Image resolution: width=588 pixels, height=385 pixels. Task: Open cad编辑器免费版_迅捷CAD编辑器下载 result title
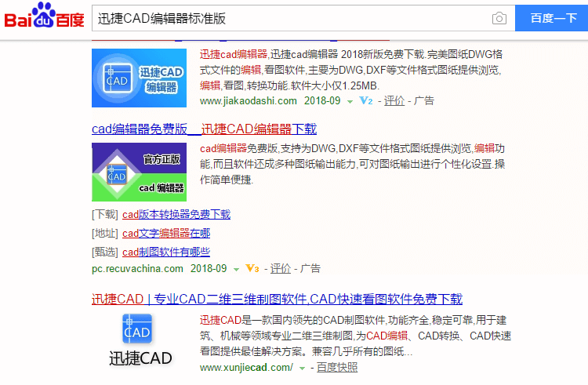[x=205, y=129]
